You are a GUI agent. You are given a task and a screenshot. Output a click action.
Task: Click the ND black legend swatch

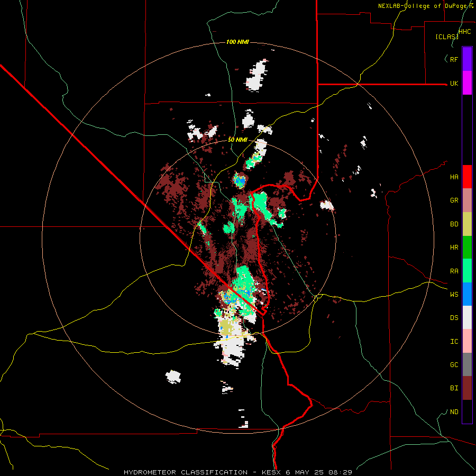(467, 411)
